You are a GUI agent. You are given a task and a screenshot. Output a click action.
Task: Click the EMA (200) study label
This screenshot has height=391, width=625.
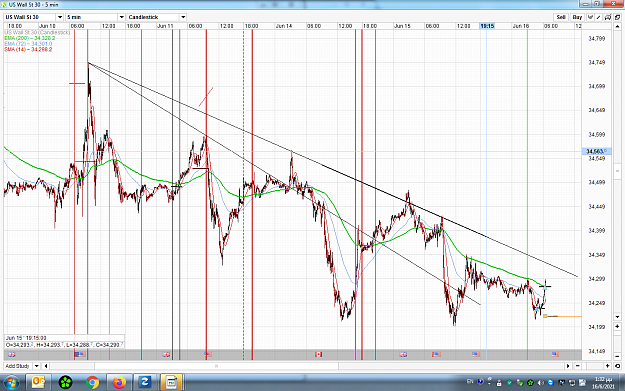click(x=29, y=38)
